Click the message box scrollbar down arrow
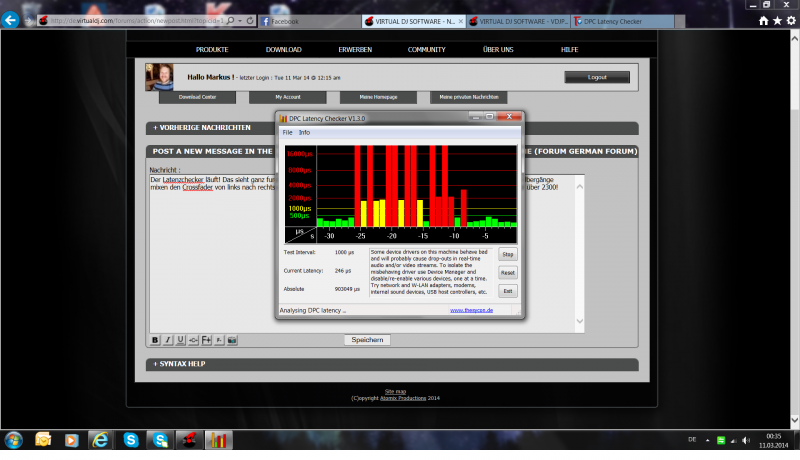The height and width of the screenshot is (460, 800). click(x=580, y=321)
